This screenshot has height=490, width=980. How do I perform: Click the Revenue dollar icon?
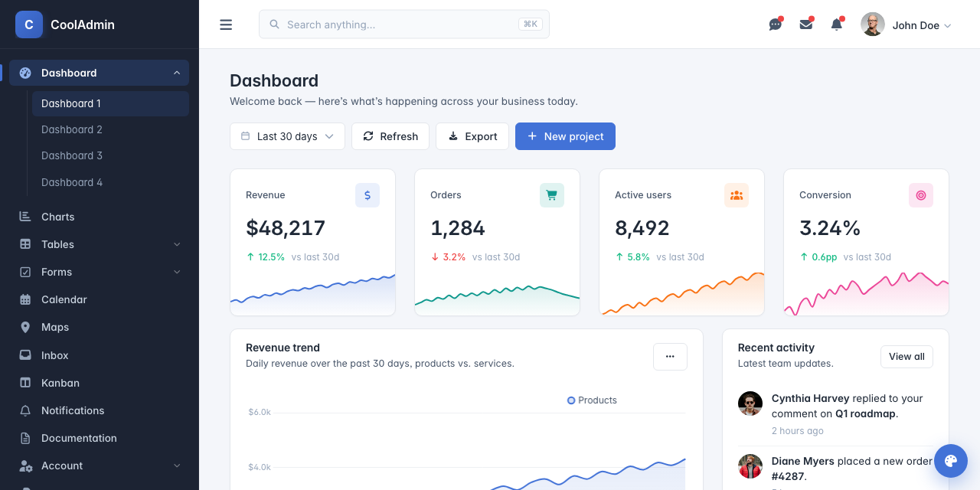[x=367, y=195]
